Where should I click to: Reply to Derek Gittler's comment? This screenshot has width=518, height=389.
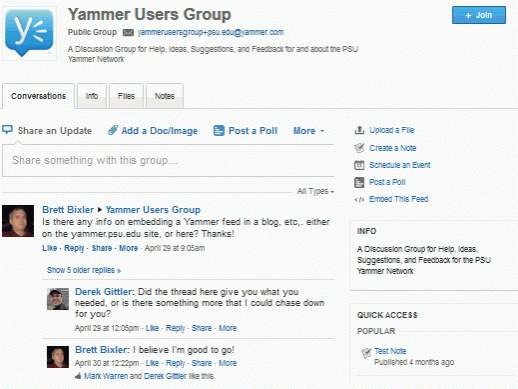(x=175, y=328)
